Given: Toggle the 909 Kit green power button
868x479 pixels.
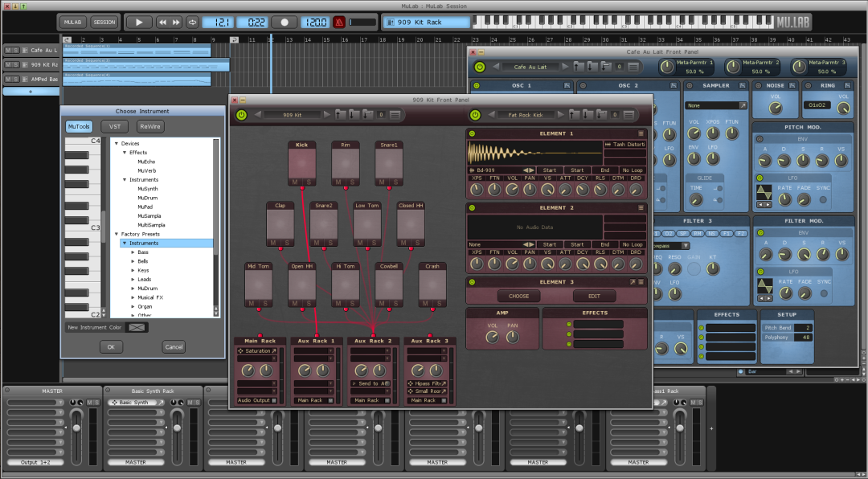Looking at the screenshot, I should (241, 115).
